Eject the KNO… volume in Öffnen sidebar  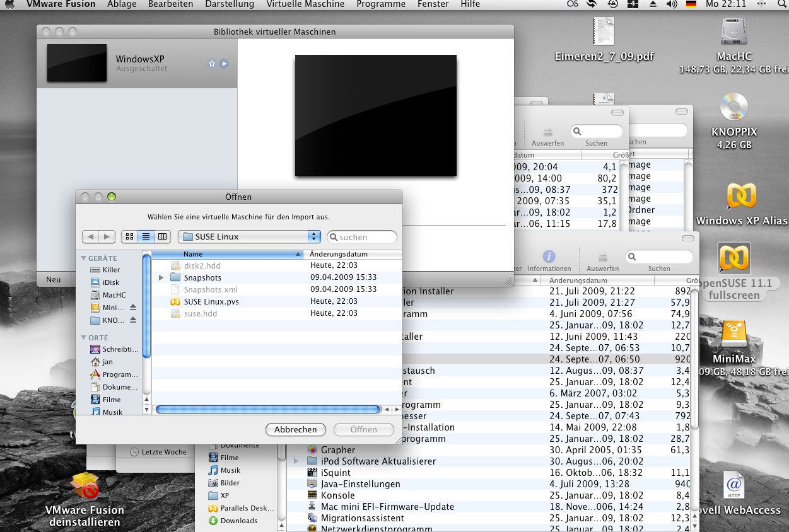133,320
